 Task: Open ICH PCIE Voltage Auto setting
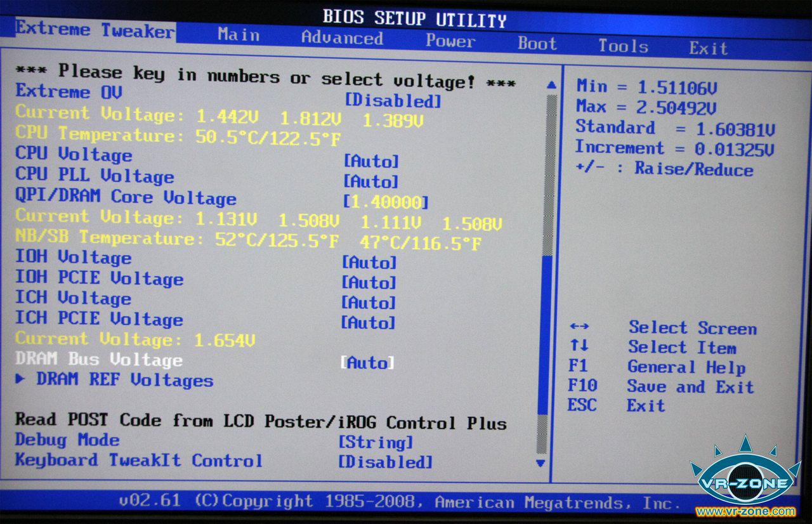click(x=368, y=323)
